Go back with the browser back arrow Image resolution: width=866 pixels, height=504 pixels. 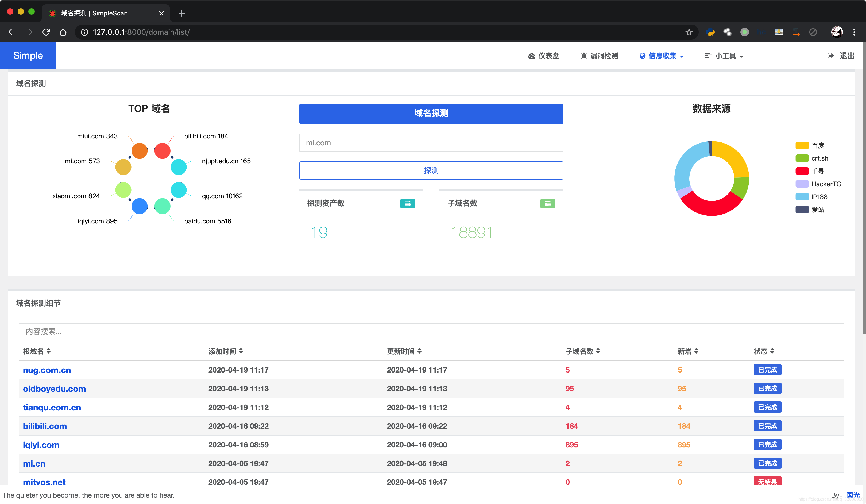tap(12, 32)
